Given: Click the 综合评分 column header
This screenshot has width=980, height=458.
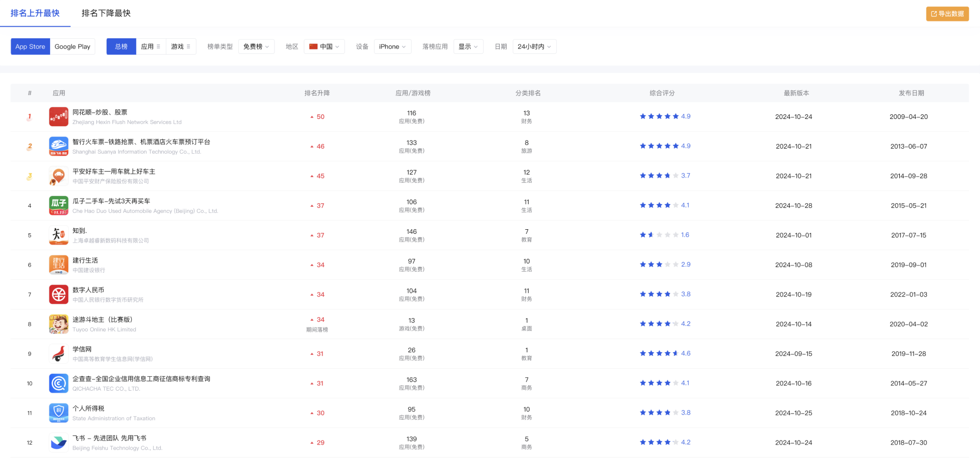Looking at the screenshot, I should click(x=662, y=93).
